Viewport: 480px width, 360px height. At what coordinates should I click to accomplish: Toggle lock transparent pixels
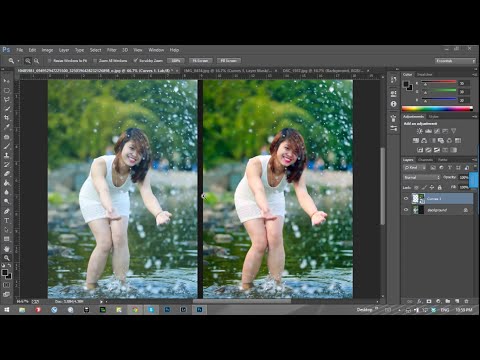pos(416,187)
